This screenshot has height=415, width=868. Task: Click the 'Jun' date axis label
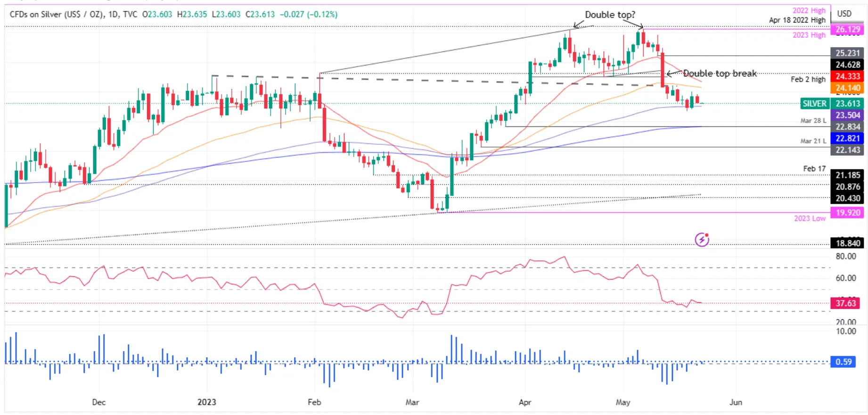click(736, 402)
